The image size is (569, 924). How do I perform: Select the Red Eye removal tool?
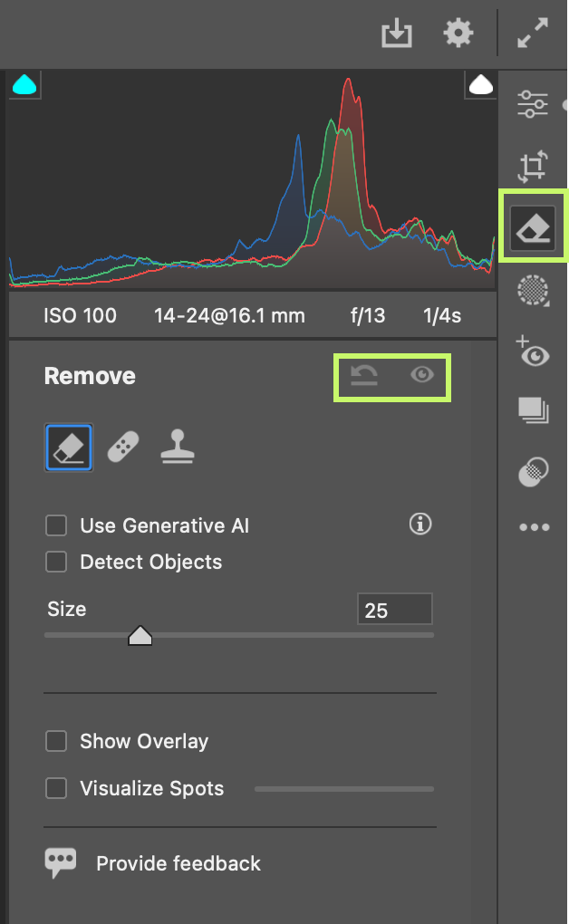pos(533,351)
